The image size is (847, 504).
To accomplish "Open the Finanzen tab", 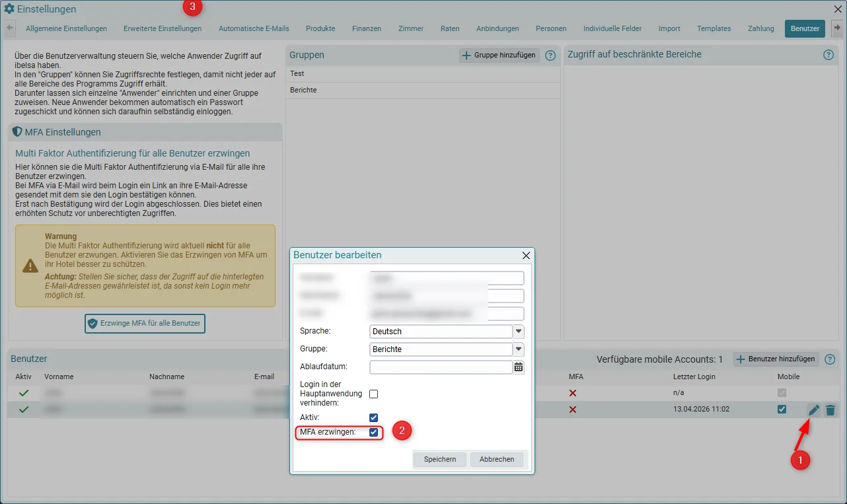I will pos(367,28).
